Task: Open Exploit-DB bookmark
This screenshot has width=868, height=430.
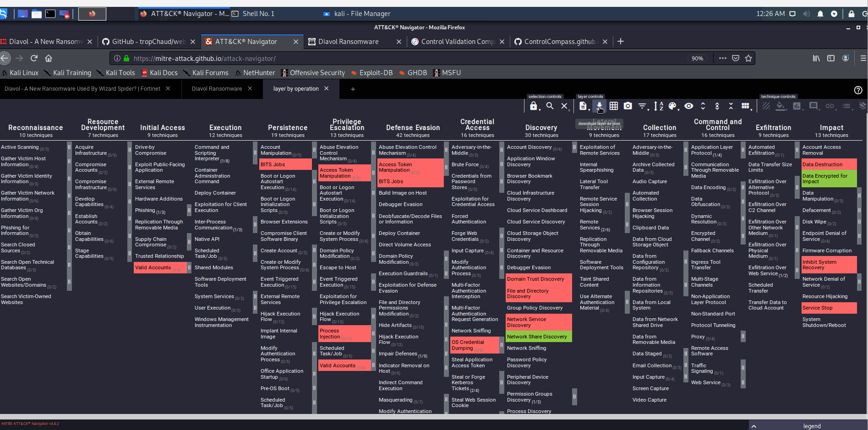Action: tap(371, 73)
